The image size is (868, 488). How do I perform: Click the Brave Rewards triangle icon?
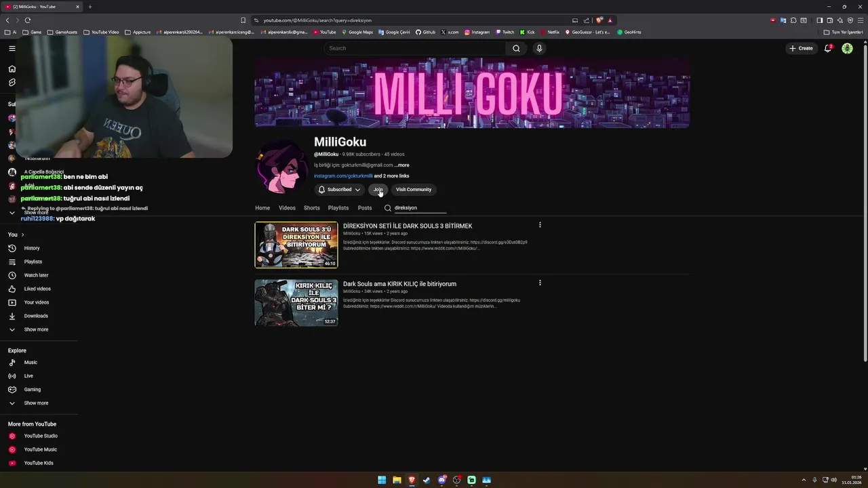[610, 20]
